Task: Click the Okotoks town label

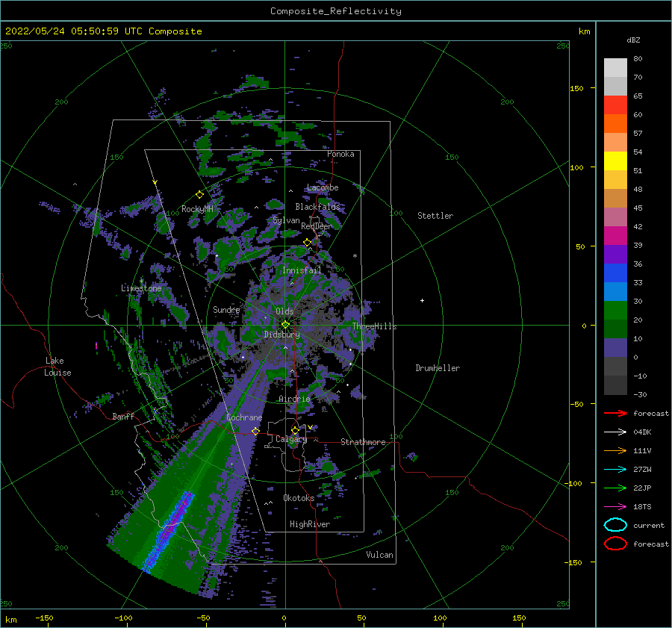Action: tap(299, 498)
